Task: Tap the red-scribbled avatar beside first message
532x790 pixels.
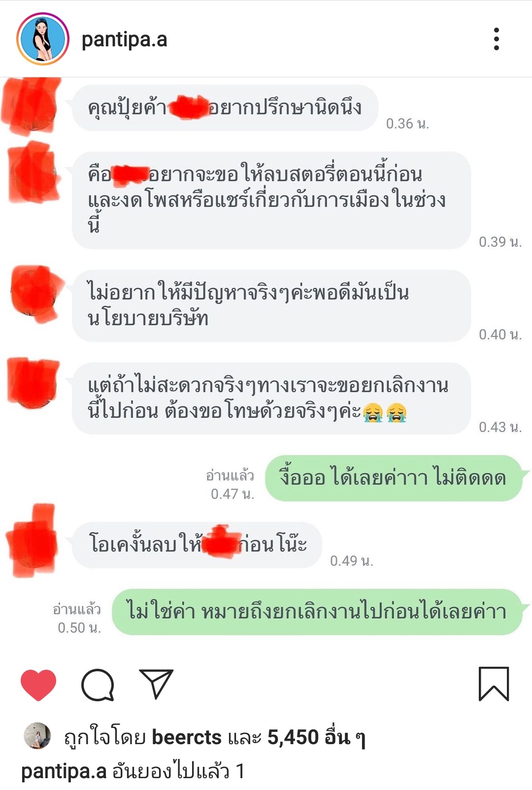Action: (32, 106)
